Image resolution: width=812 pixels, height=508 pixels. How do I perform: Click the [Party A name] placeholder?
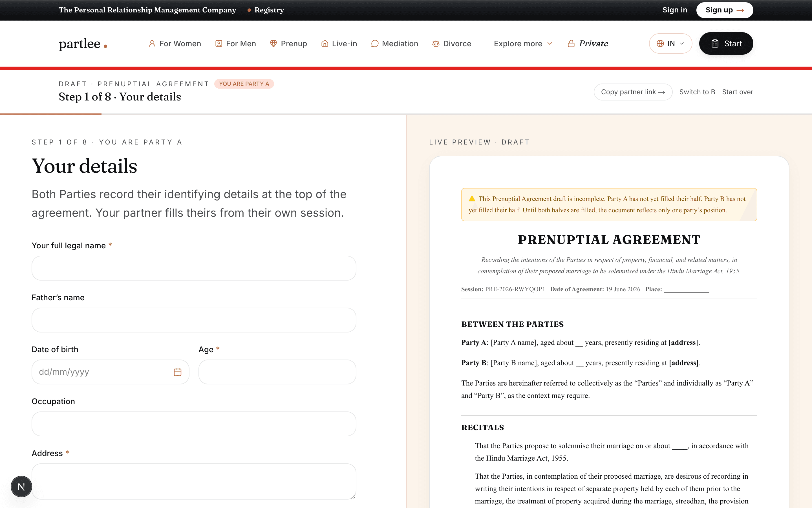click(513, 342)
